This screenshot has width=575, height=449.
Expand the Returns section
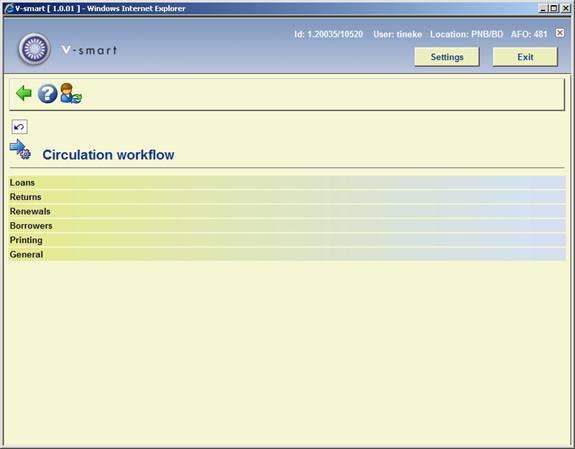click(287, 197)
